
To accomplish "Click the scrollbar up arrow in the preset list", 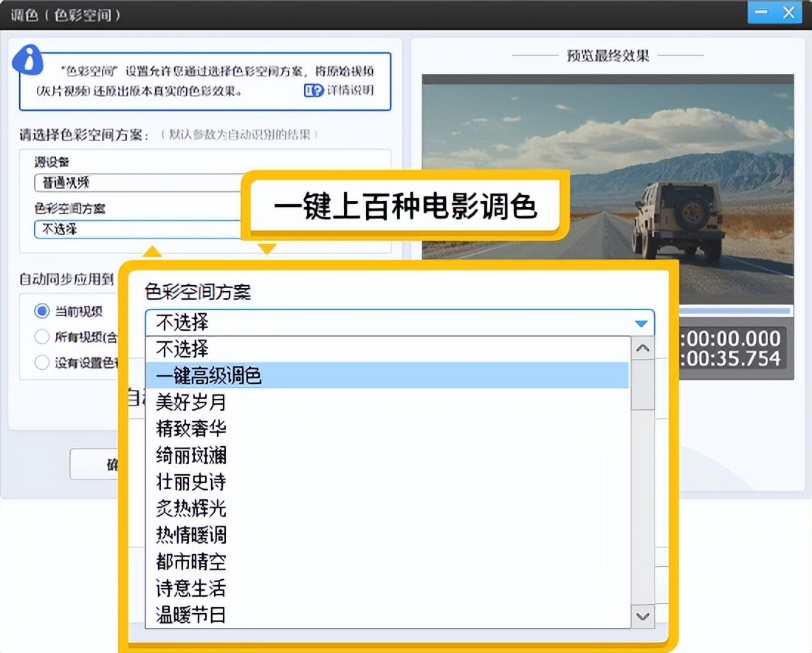I will (x=643, y=348).
